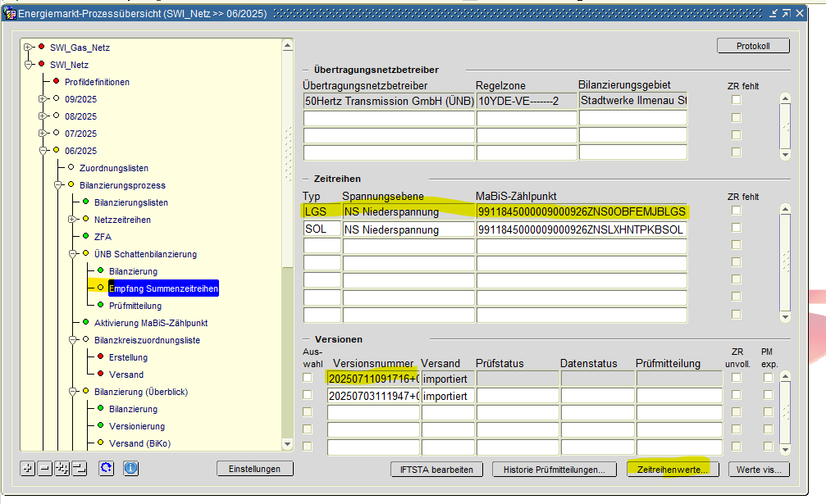Tick the Auswahl checkbox for version 20250711091716
The width and height of the screenshot is (826, 504).
[308, 378]
